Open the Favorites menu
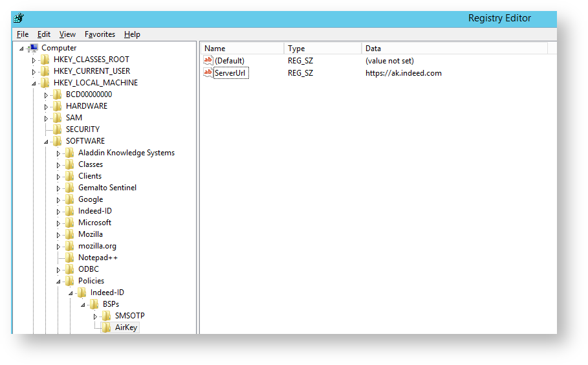This screenshot has width=588, height=365. tap(100, 34)
